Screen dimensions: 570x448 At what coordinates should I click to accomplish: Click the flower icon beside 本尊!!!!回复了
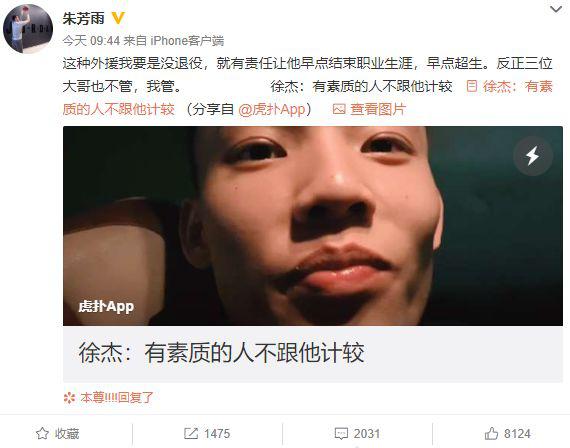tap(69, 398)
